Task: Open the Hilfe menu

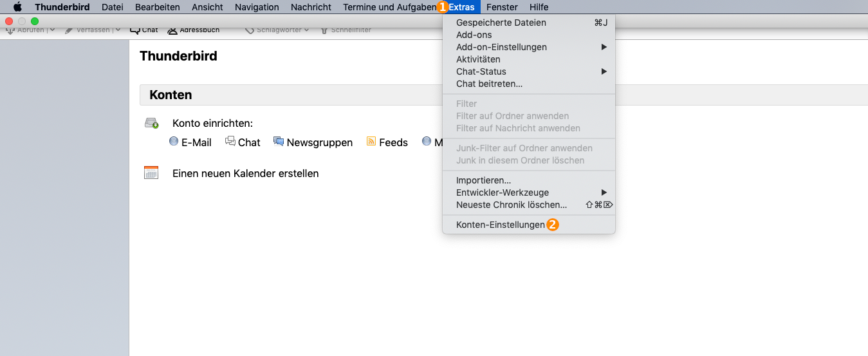Action: click(539, 7)
